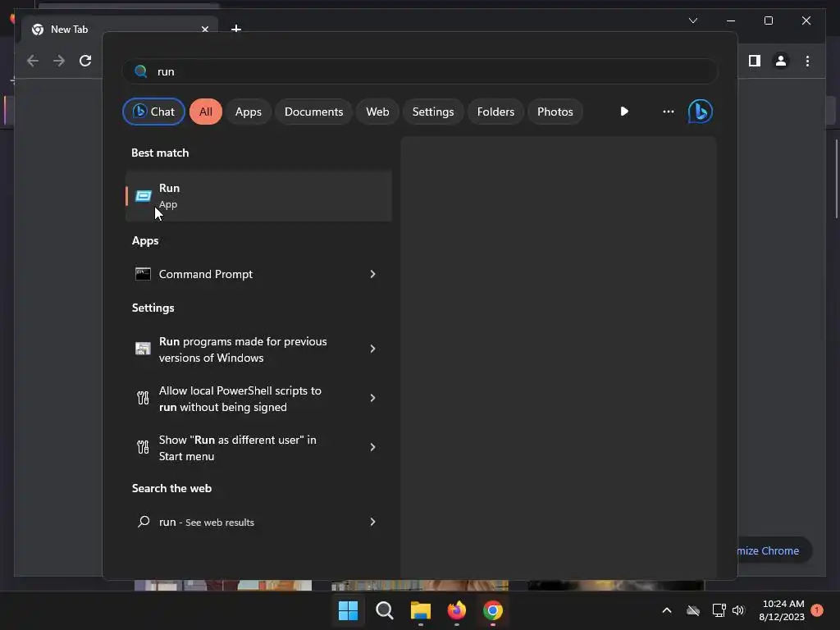
Task: Open the Run app best match
Action: pos(258,196)
